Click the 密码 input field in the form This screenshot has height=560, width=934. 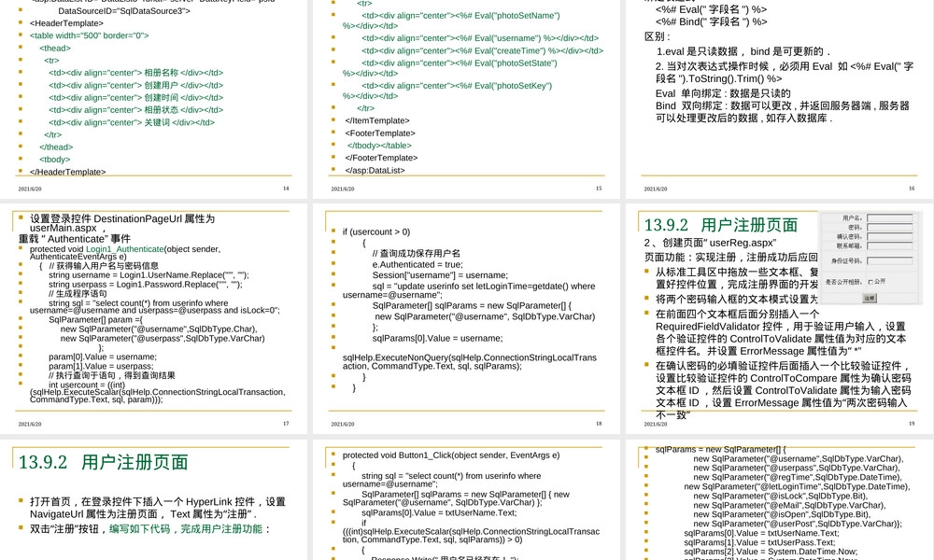tap(890, 228)
